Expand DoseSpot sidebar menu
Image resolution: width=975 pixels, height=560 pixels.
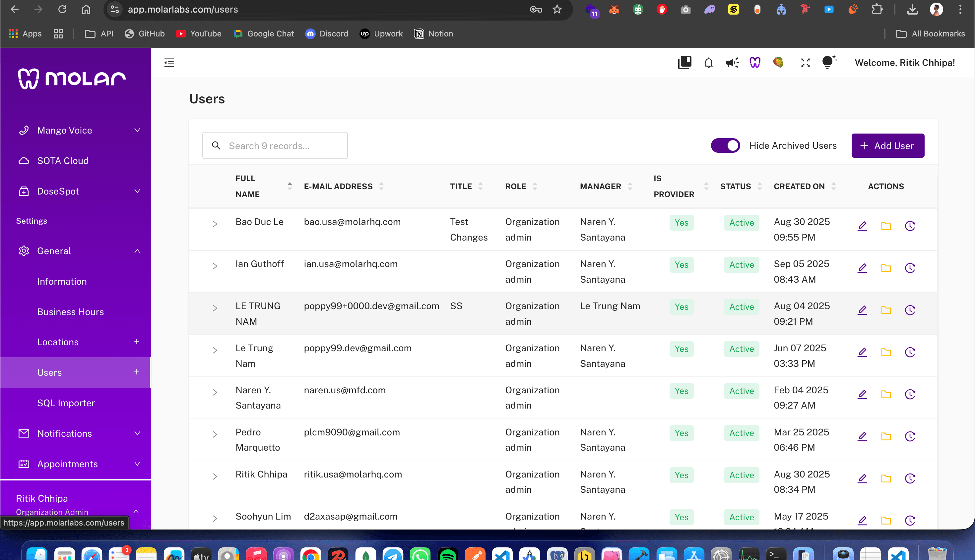[75, 191]
